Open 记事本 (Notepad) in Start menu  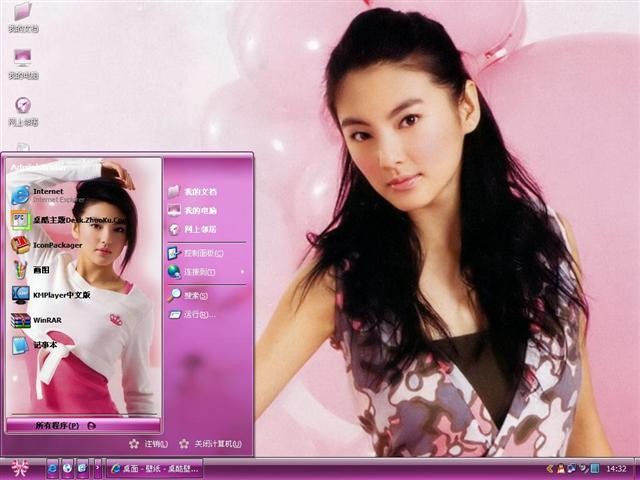[x=34, y=345]
